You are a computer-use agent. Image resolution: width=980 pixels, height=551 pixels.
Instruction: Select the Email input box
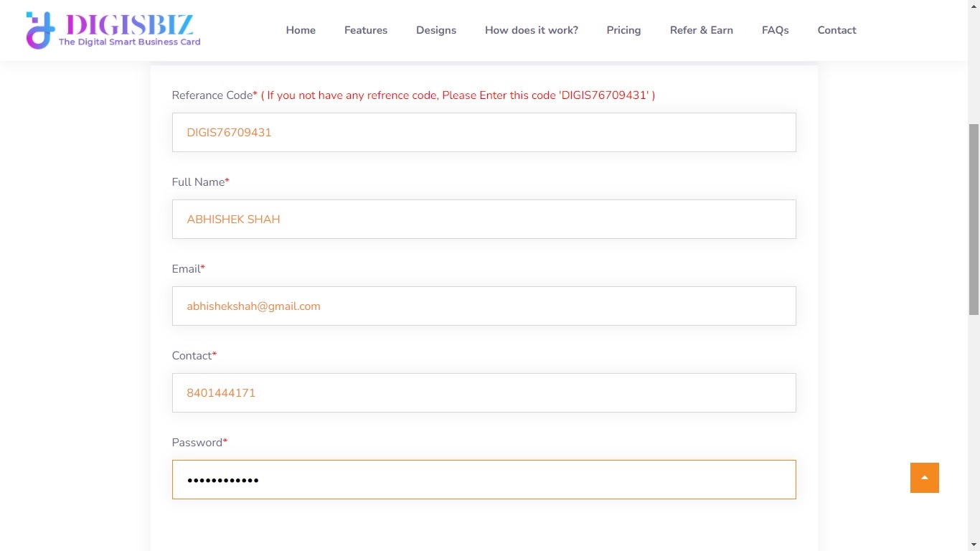484,306
